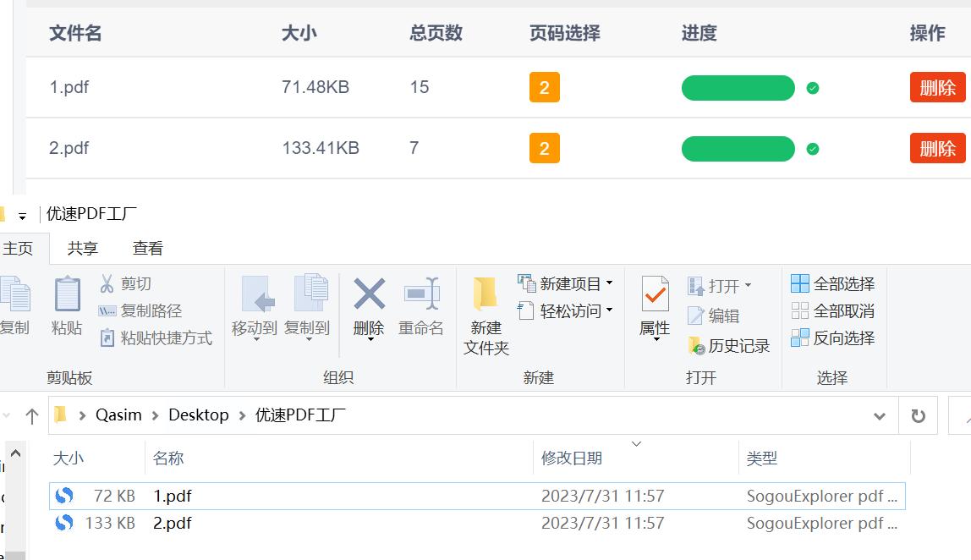Image resolution: width=971 pixels, height=560 pixels.
Task: Change page selection badge for 2.pdf
Action: [545, 147]
